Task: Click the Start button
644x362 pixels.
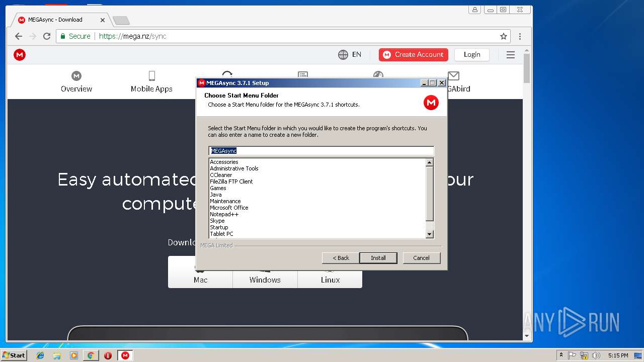Action: (x=14, y=355)
